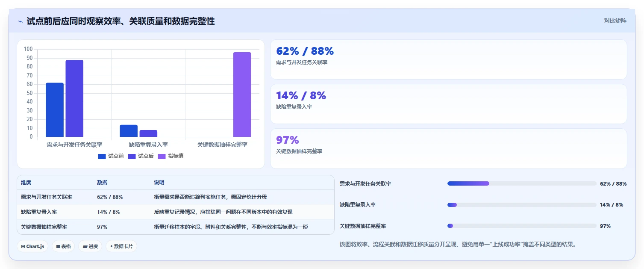The image size is (644, 269).
Task: Click the 说明 table column header
Action: point(159,183)
